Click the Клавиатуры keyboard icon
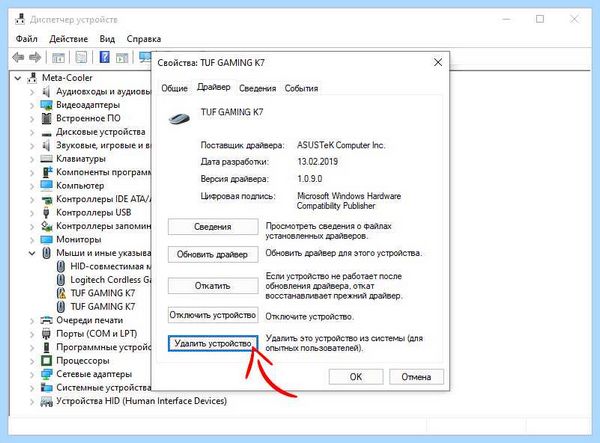Viewport: 600px width, 443px height. (x=46, y=159)
